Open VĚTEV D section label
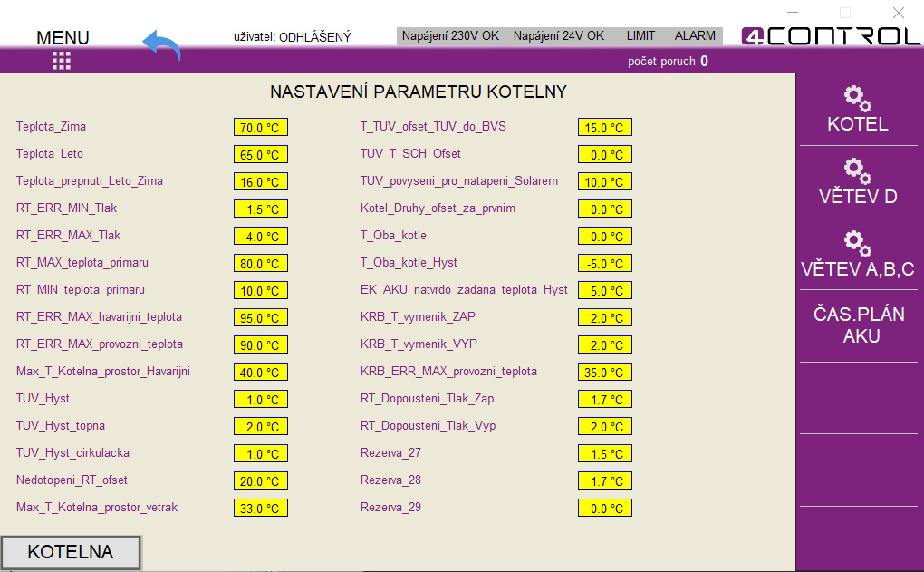This screenshot has width=924, height=572. 858,197
